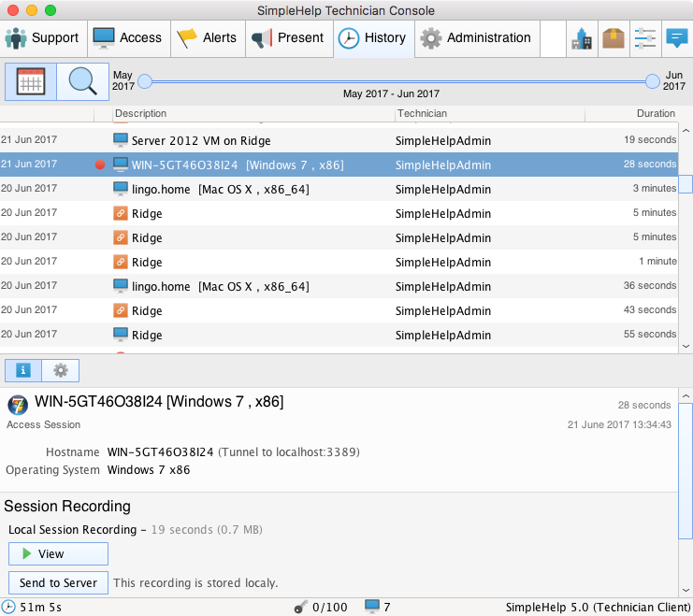Select the Ridge row lasting 1 minute
This screenshot has width=693, height=616.
coord(339,262)
